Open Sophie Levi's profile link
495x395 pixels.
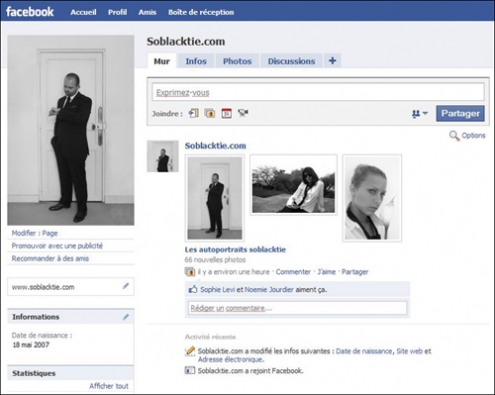(218, 289)
